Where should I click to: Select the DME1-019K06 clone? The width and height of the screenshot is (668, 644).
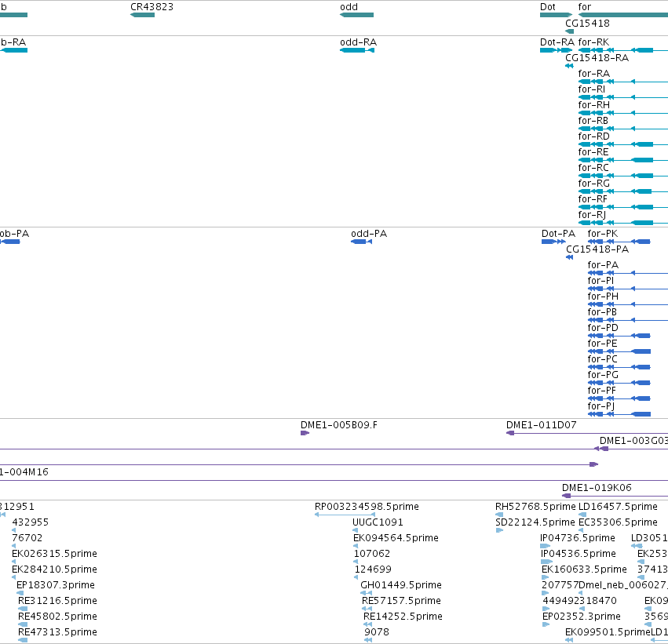(x=615, y=496)
